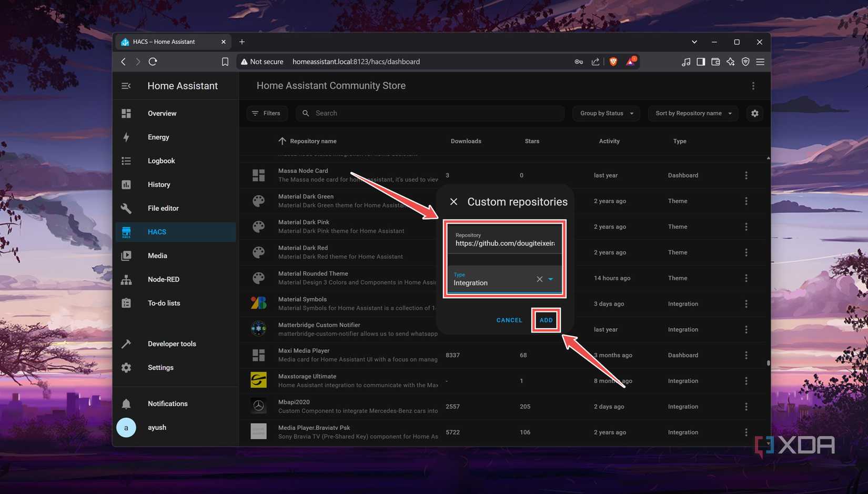Cancel the Custom repositories dialog
868x494 pixels.
pyautogui.click(x=508, y=320)
